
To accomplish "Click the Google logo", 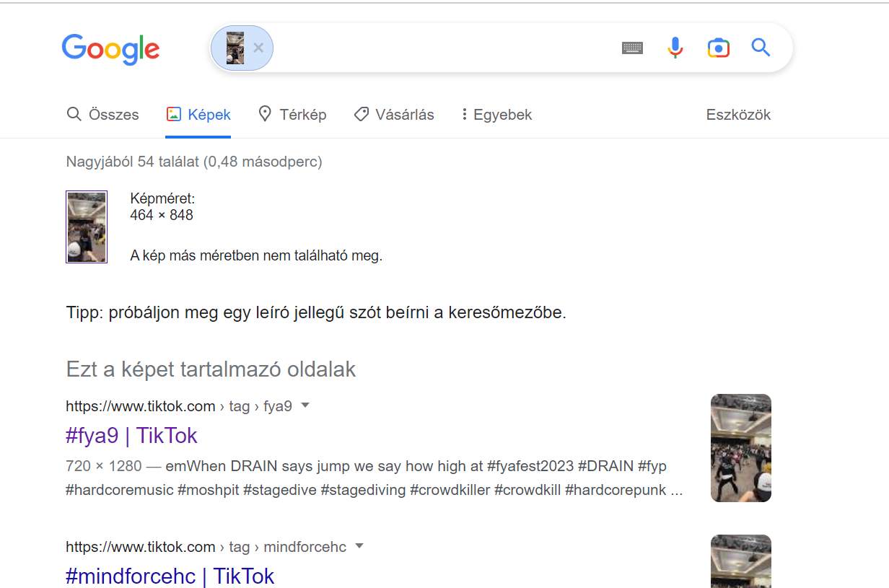I will pyautogui.click(x=110, y=48).
